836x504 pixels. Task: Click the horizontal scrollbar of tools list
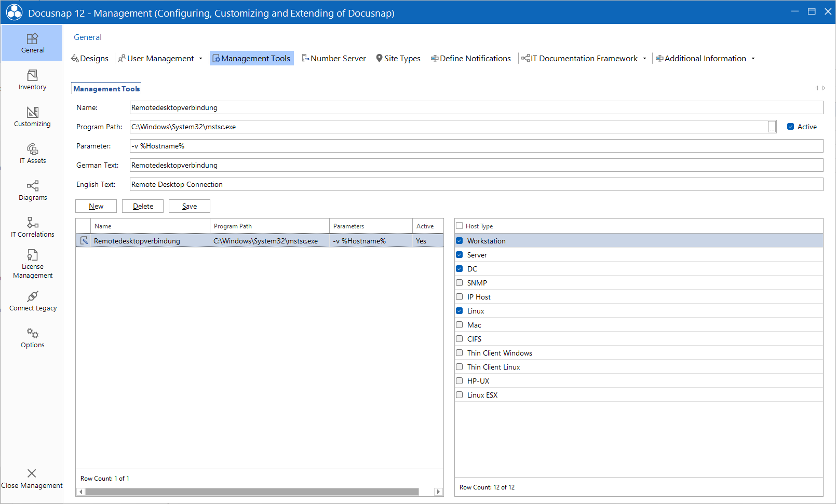(x=252, y=492)
